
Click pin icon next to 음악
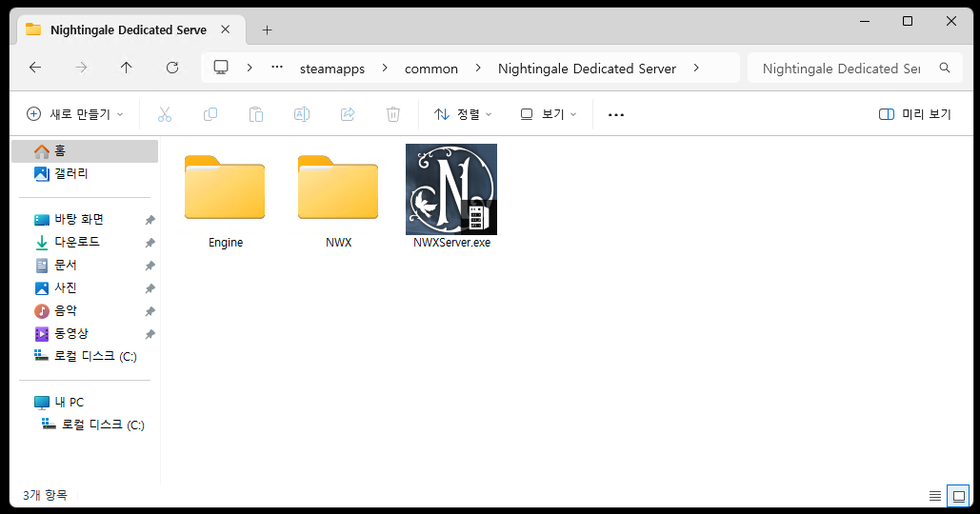(x=150, y=311)
